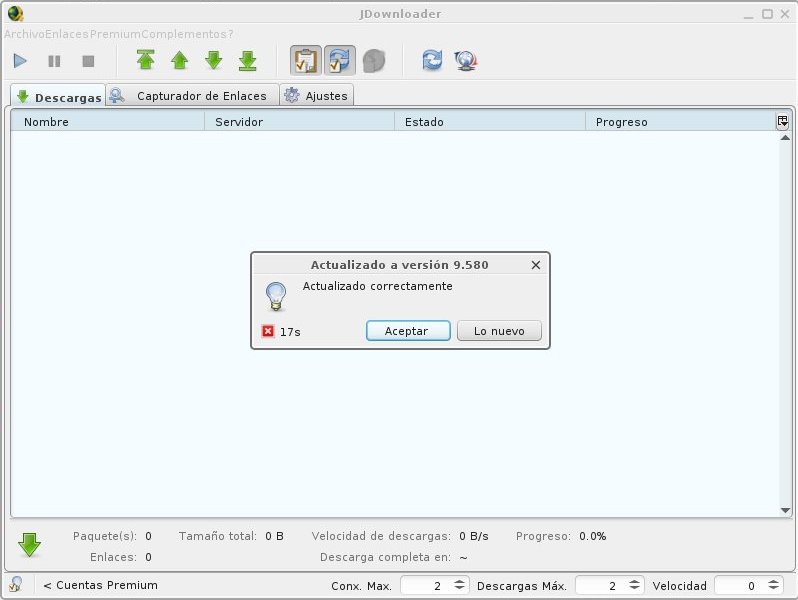Sort by the Servidor column header
This screenshot has width=798, height=600.
click(x=299, y=122)
